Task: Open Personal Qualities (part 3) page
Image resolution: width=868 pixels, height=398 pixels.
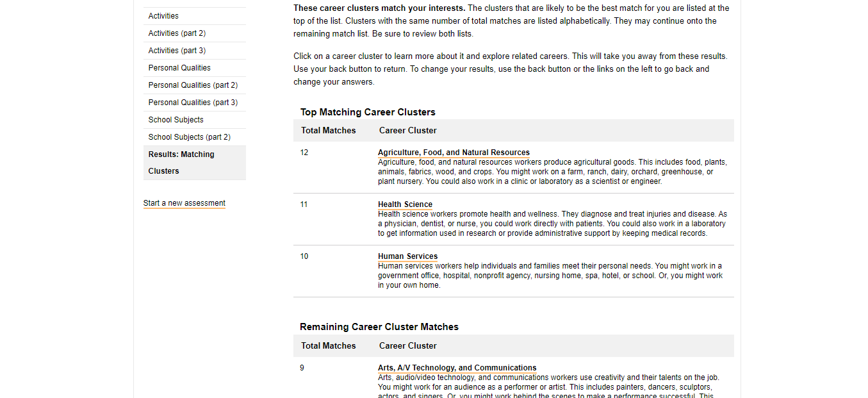Action: point(193,103)
